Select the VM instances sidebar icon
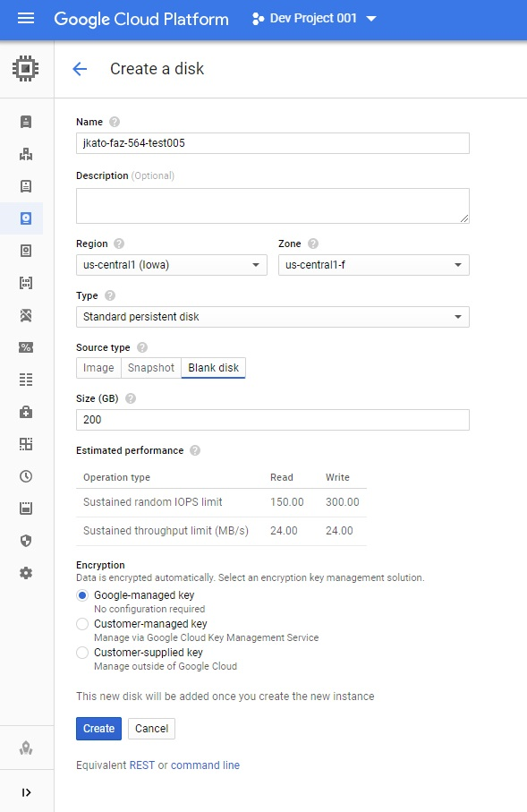The image size is (527, 812). point(27,123)
